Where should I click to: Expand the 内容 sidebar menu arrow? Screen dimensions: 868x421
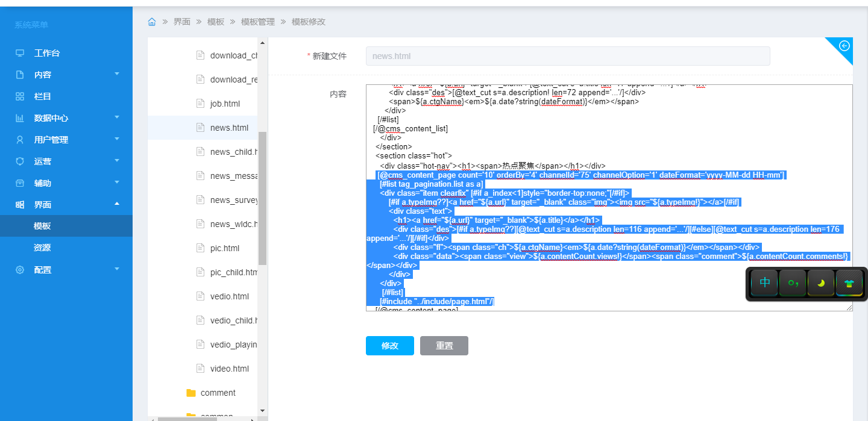117,73
